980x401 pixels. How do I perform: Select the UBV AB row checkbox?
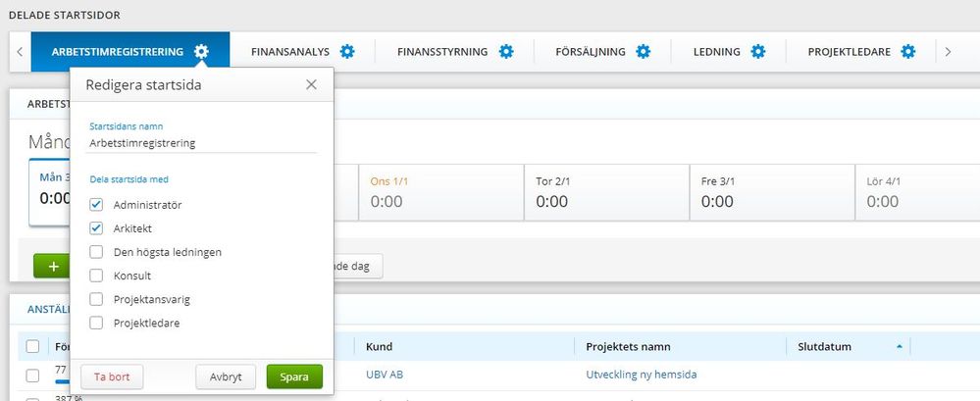pyautogui.click(x=33, y=376)
